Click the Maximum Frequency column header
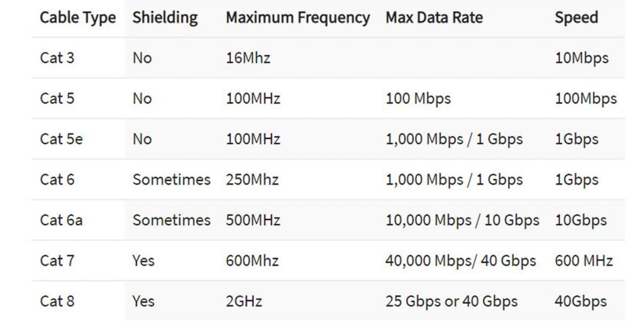The image size is (644, 322). pos(297,18)
